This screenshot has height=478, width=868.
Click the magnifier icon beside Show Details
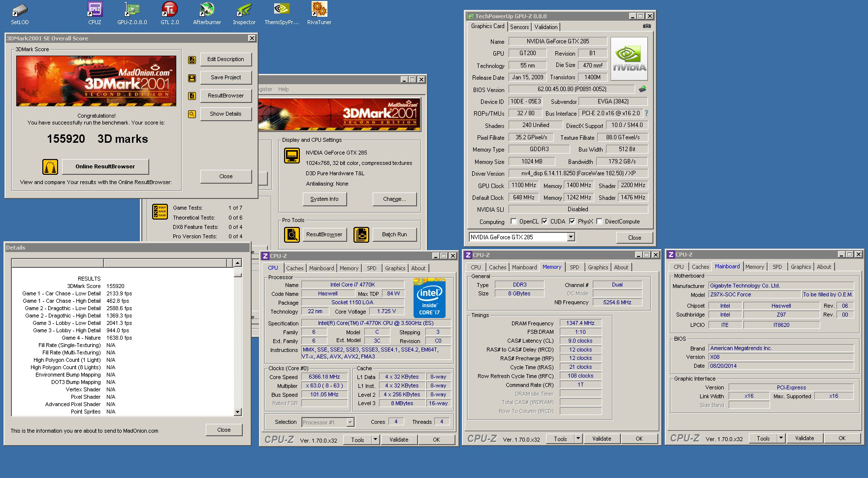[192, 114]
